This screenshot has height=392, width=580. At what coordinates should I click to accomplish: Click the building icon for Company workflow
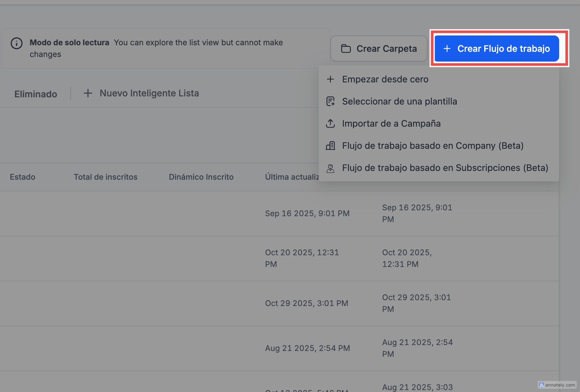330,146
